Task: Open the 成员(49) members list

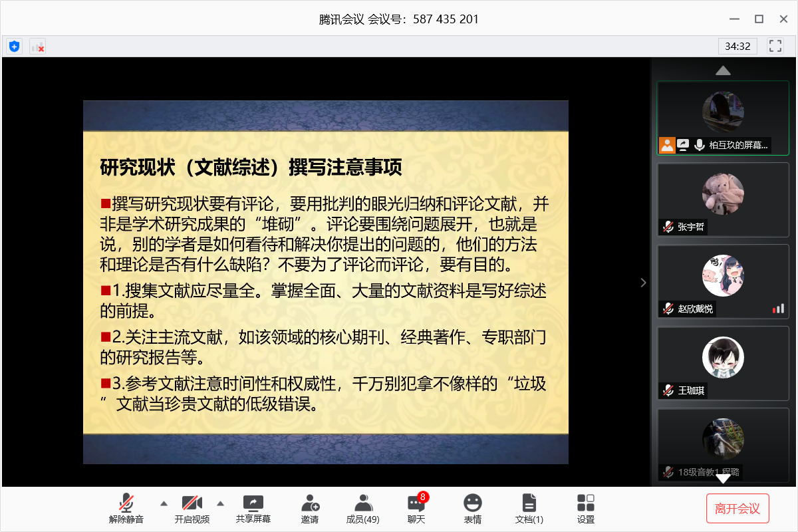Action: tap(362, 509)
